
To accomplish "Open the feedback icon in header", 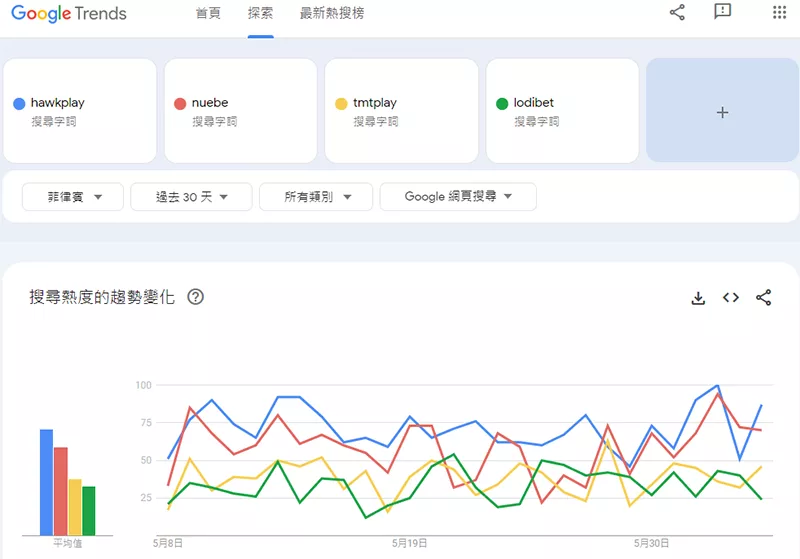I will (722, 11).
